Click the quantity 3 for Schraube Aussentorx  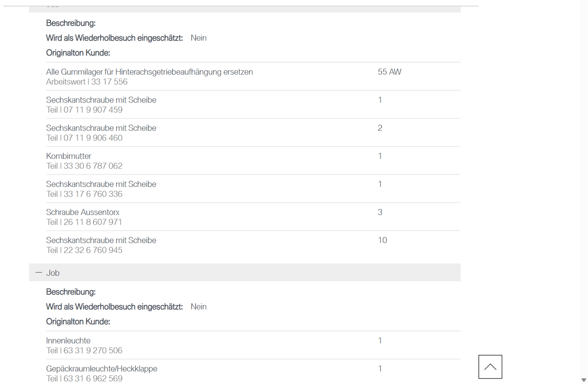pos(380,212)
